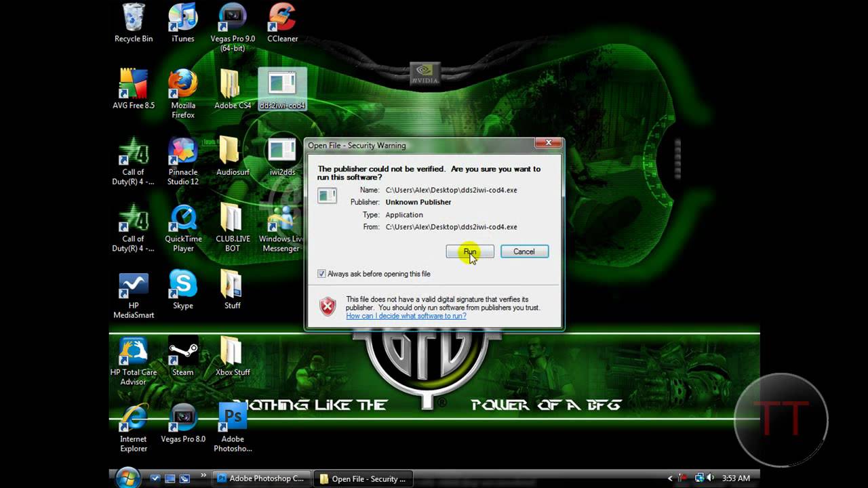Select Open File - Security taskbar button
This screenshot has width=868, height=488.
(364, 479)
